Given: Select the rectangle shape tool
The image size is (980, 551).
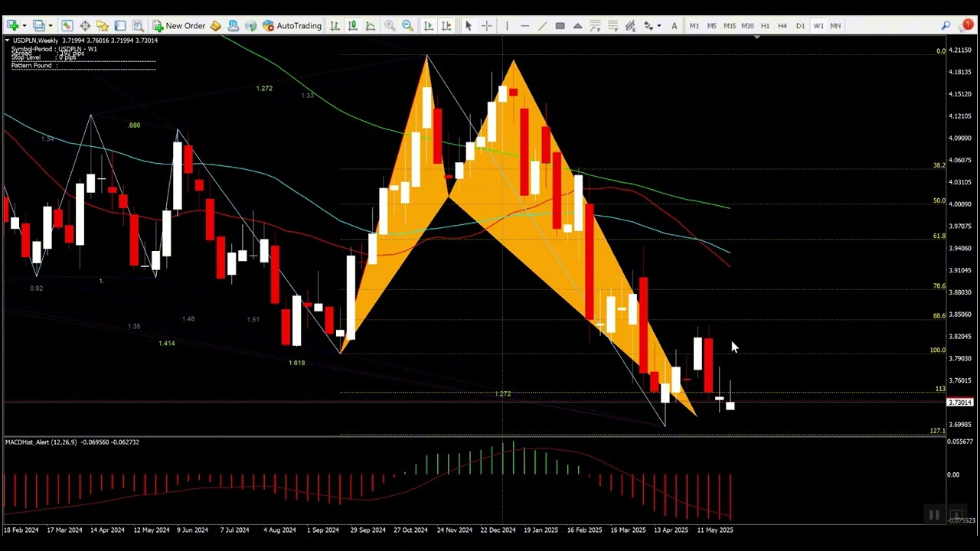Looking at the screenshot, I should point(560,26).
